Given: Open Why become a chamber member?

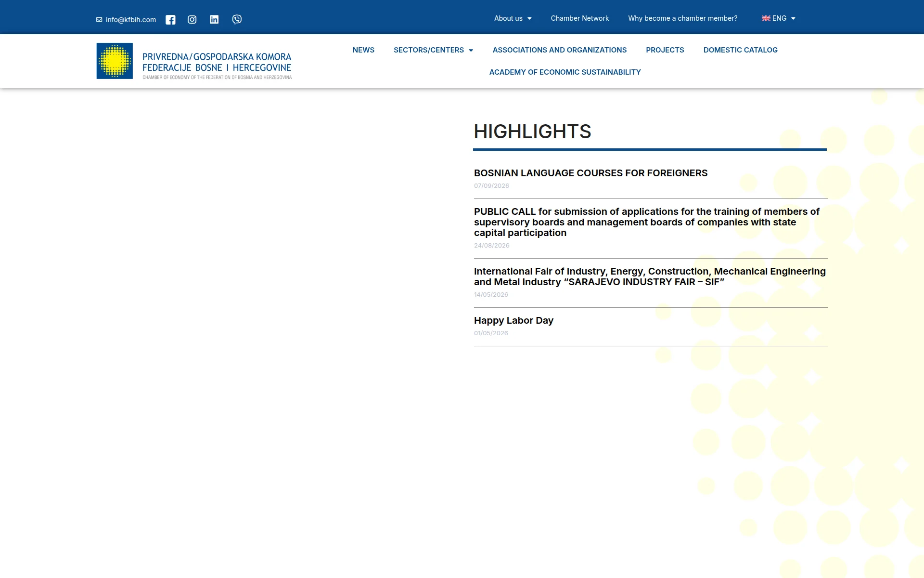Looking at the screenshot, I should [x=682, y=18].
